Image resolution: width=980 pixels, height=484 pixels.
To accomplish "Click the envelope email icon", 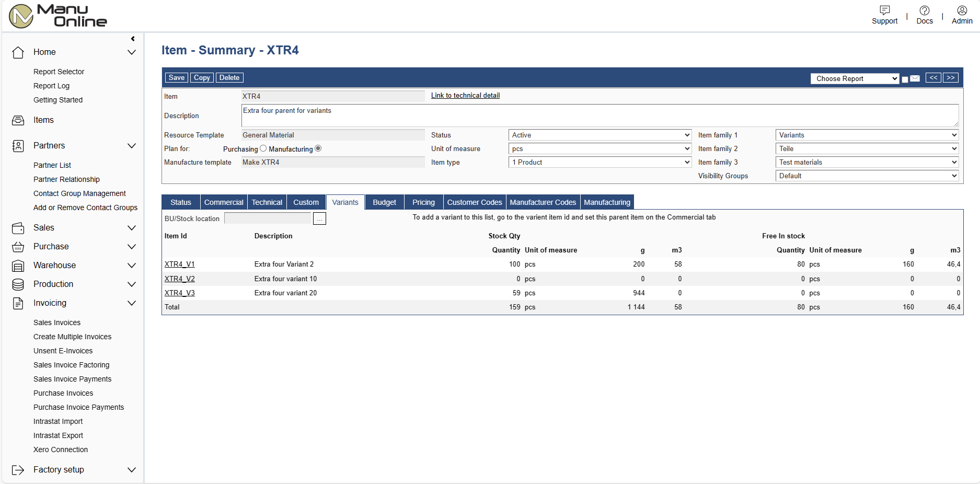I will pos(915,78).
